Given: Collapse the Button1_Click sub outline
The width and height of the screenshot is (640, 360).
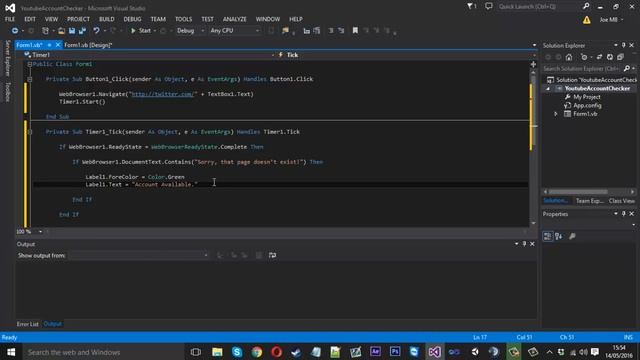Looking at the screenshot, I should [29, 79].
